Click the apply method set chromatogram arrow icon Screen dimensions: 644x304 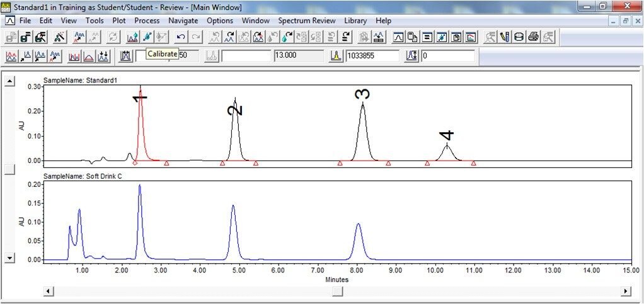(x=79, y=37)
